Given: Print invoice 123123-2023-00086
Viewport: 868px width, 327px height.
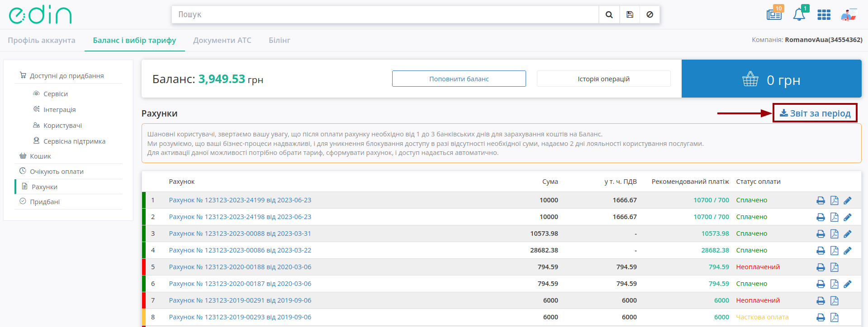Looking at the screenshot, I should point(821,251).
